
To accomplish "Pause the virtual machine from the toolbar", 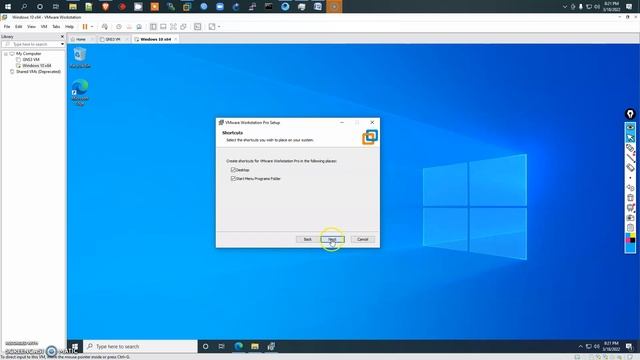I will click(x=85, y=27).
